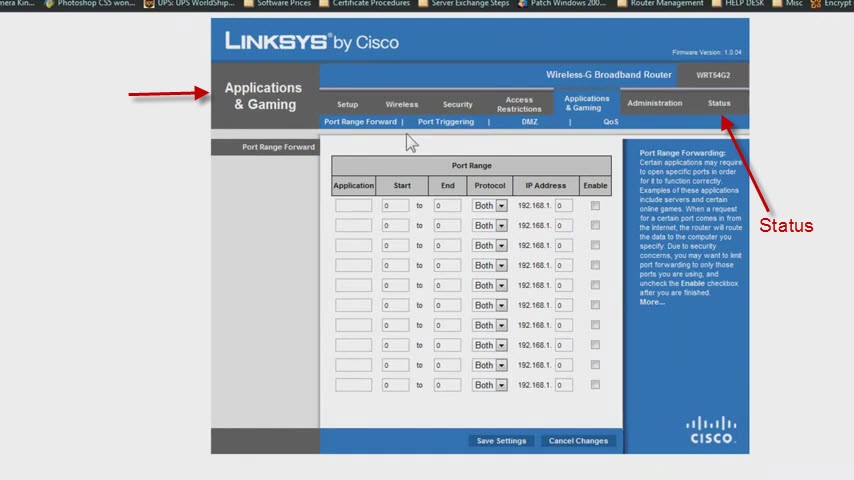Click the End port field in fifth row
The image size is (854, 480).
click(x=447, y=285)
